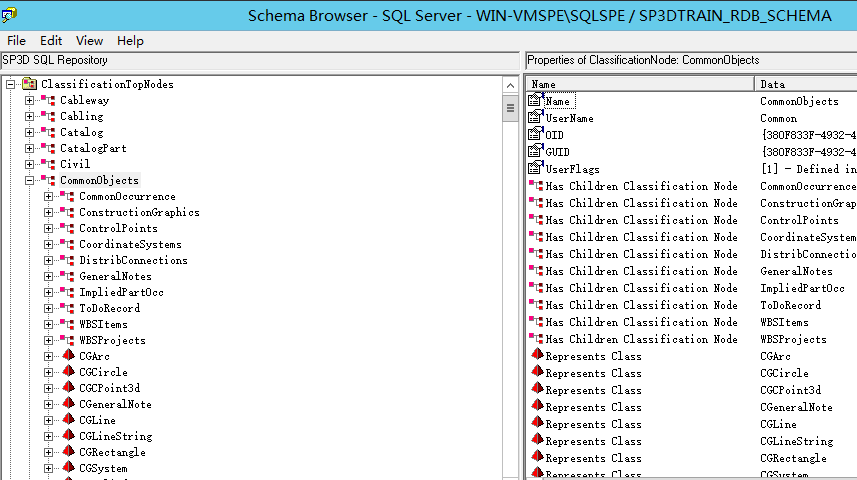Expand the CommonOccurrence node
Image resolution: width=857 pixels, height=480 pixels.
coord(49,196)
